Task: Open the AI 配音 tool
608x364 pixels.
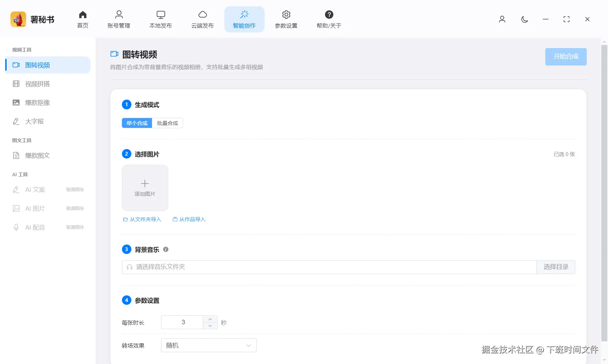Action: click(35, 227)
